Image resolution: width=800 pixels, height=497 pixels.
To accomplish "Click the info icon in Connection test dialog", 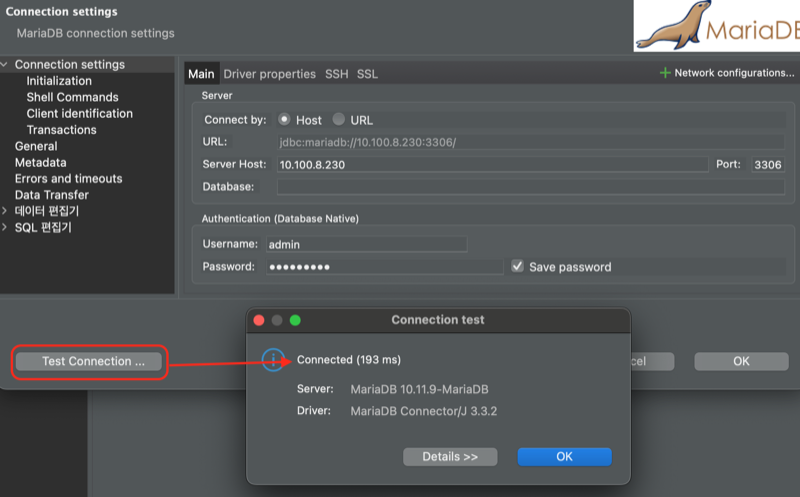I will coord(273,360).
